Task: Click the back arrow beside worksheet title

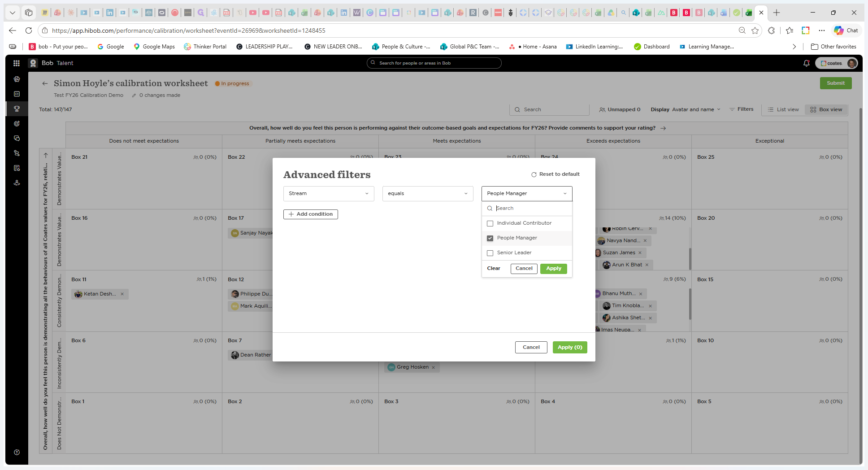Action: click(45, 83)
